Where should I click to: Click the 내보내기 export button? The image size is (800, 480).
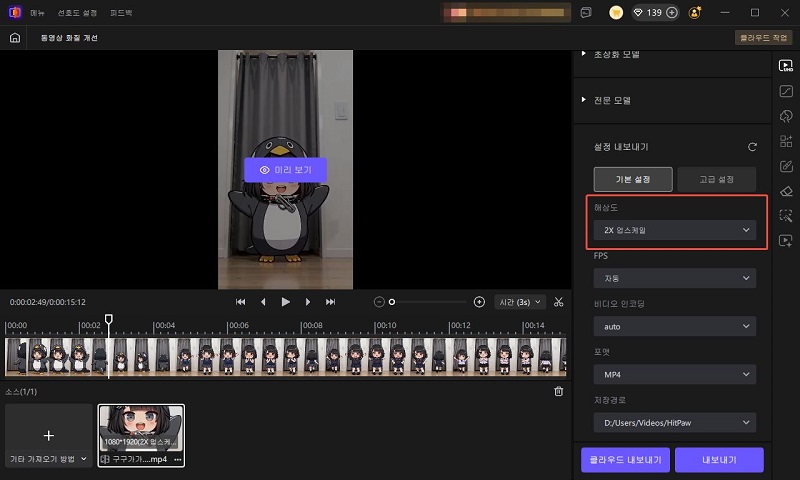tap(719, 460)
